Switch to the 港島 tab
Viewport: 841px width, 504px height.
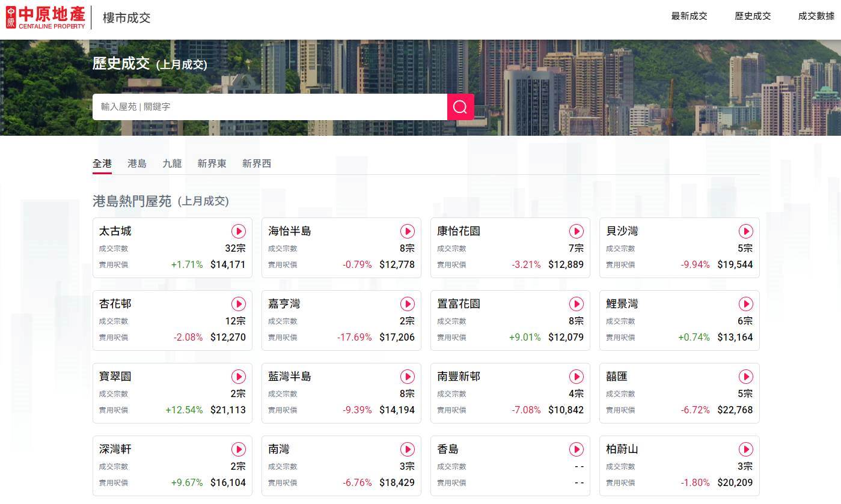click(x=136, y=163)
